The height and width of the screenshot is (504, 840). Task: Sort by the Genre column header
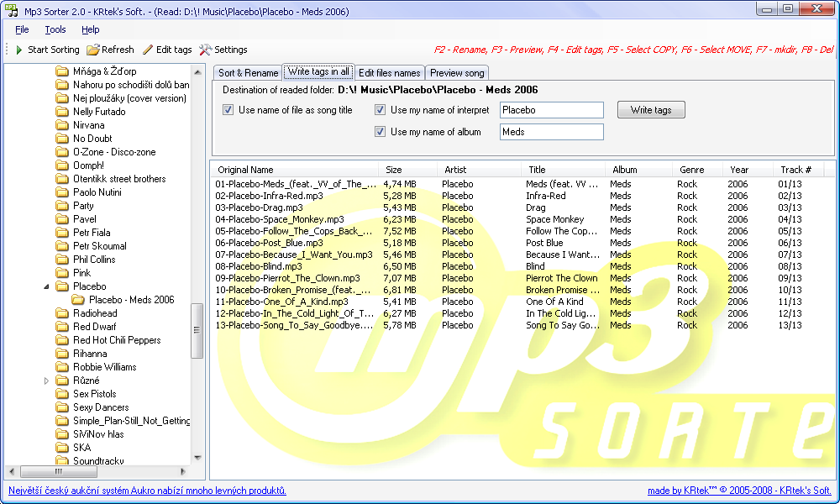coord(697,170)
